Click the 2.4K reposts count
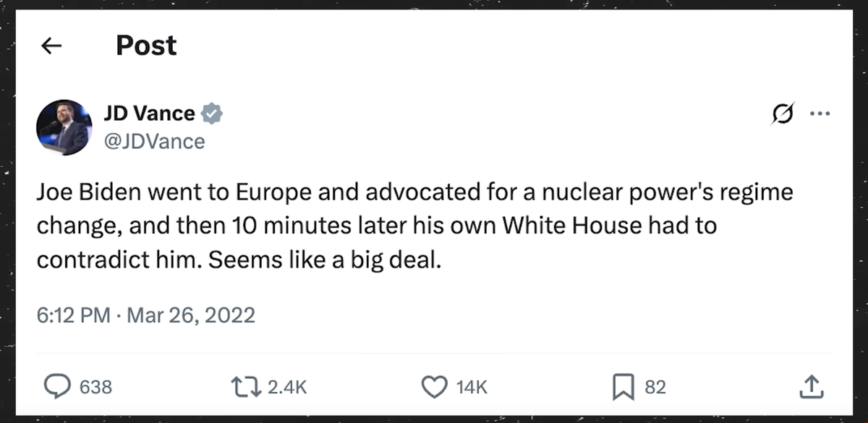This screenshot has width=868, height=423. pyautogui.click(x=287, y=388)
